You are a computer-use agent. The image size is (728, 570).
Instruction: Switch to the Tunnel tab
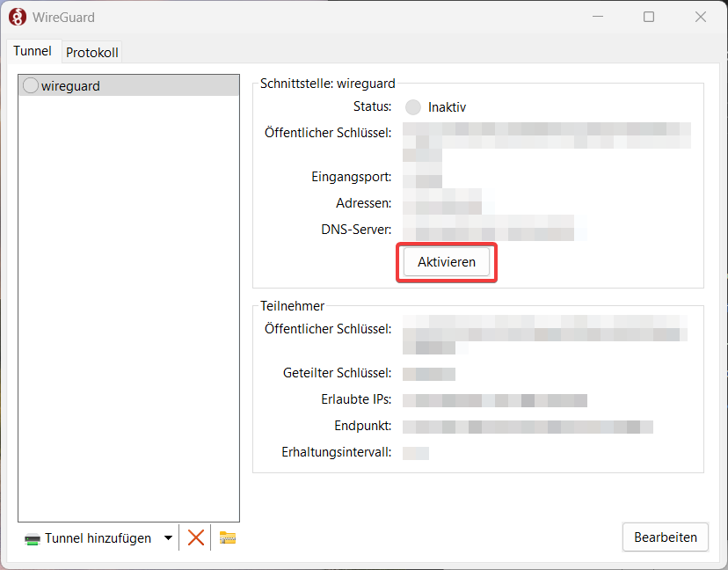tap(32, 51)
